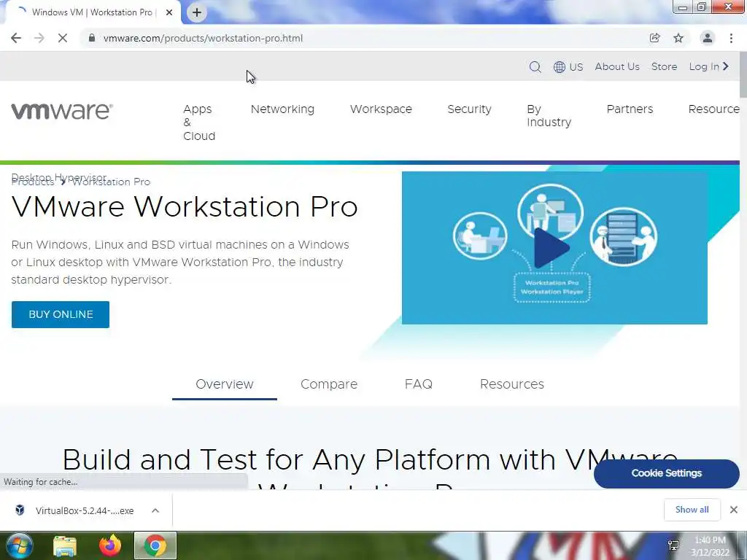Open the By Industry menu
The image size is (747, 560).
[x=549, y=116]
